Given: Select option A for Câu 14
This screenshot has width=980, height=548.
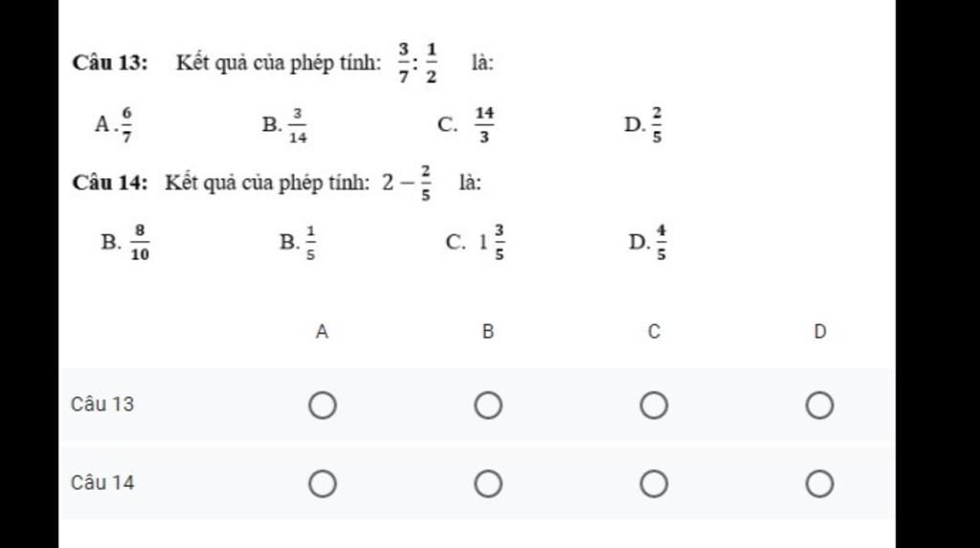Looking at the screenshot, I should (323, 484).
